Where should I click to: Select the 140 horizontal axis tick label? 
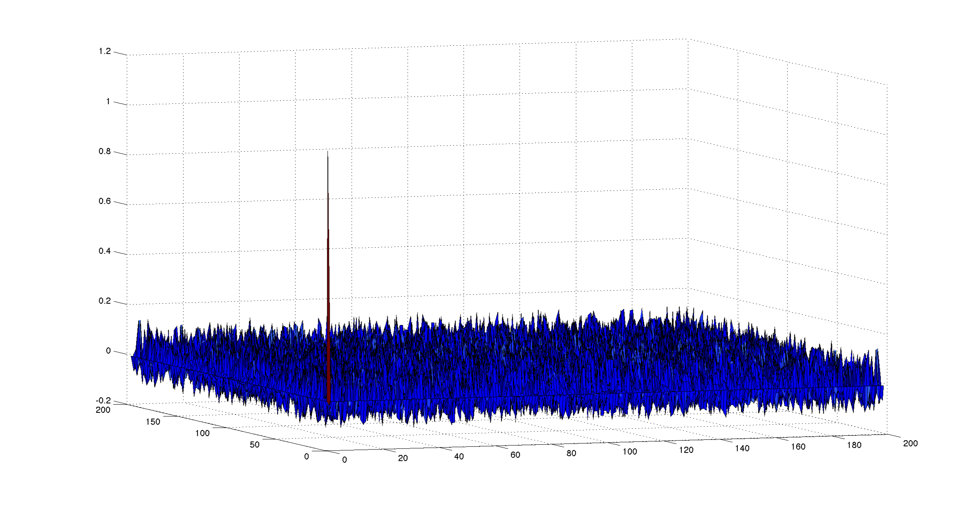tap(742, 448)
